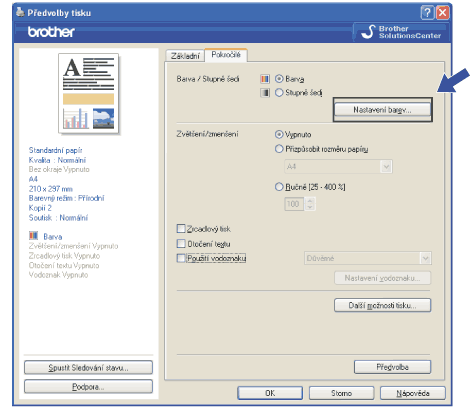This screenshot has height=411, width=472.
Task: Click the grayscale icon beside Stupně šedi
Action: [265, 93]
